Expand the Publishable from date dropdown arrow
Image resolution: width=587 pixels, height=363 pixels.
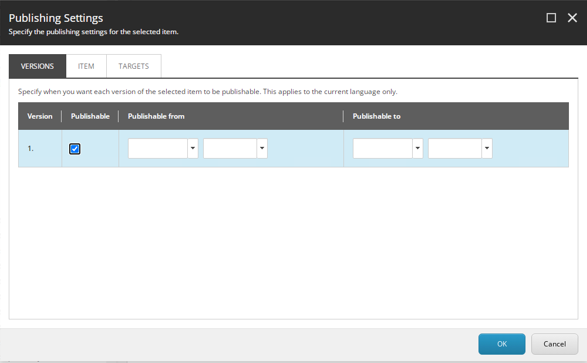[193, 148]
